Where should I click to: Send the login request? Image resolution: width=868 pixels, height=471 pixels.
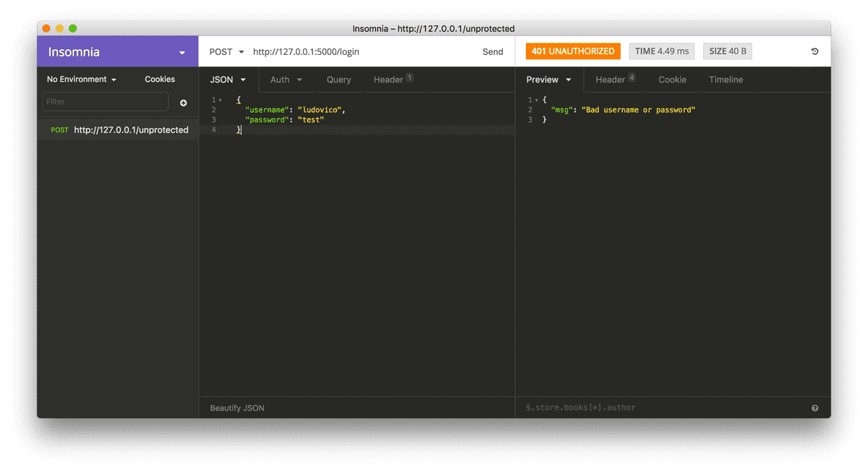click(493, 51)
